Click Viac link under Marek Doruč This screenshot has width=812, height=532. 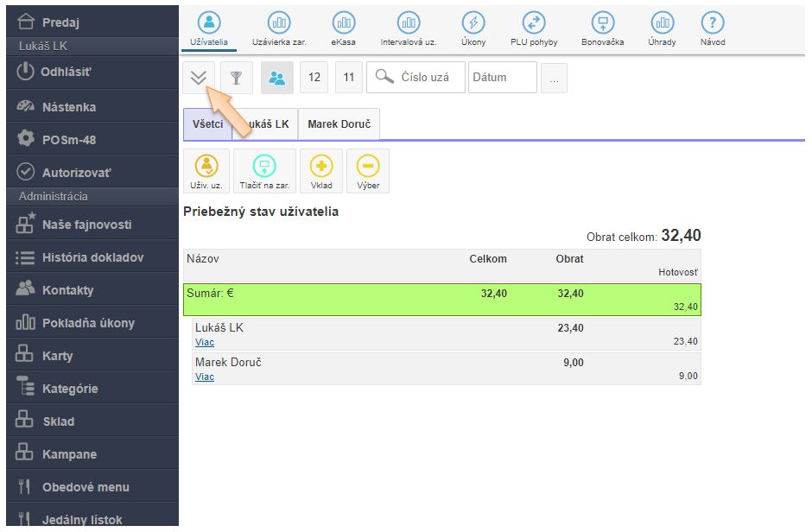[x=205, y=377]
